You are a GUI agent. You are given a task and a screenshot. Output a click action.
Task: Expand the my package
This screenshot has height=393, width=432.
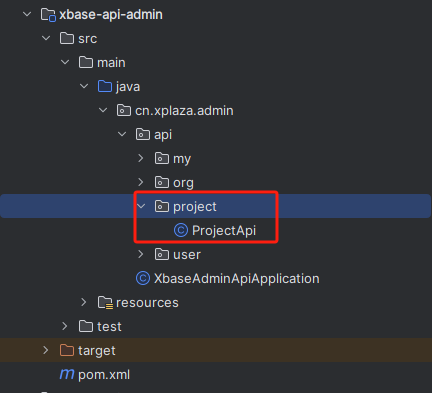tap(141, 158)
